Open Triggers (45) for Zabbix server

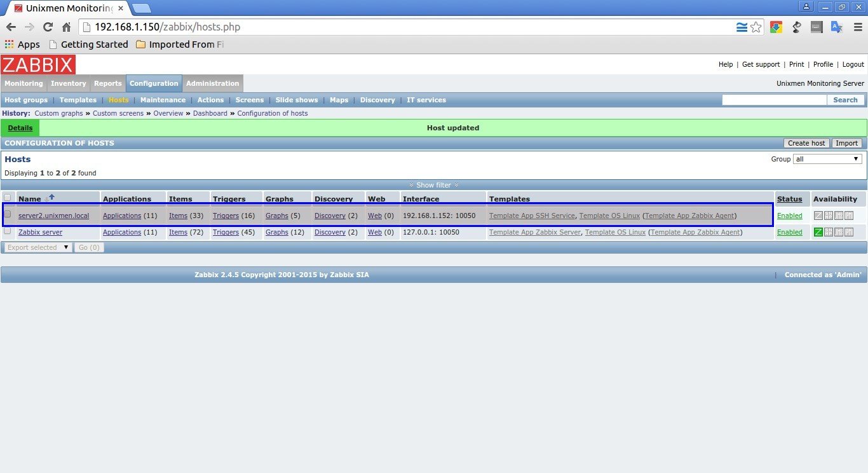point(226,232)
